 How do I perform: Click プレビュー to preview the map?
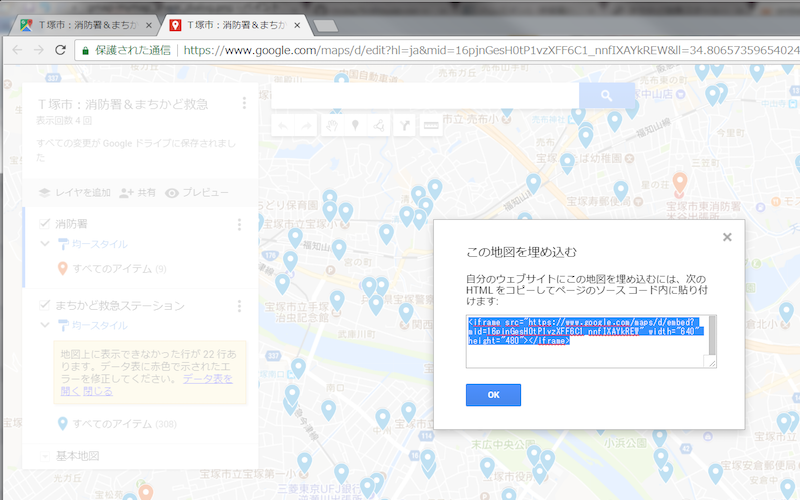pos(196,192)
